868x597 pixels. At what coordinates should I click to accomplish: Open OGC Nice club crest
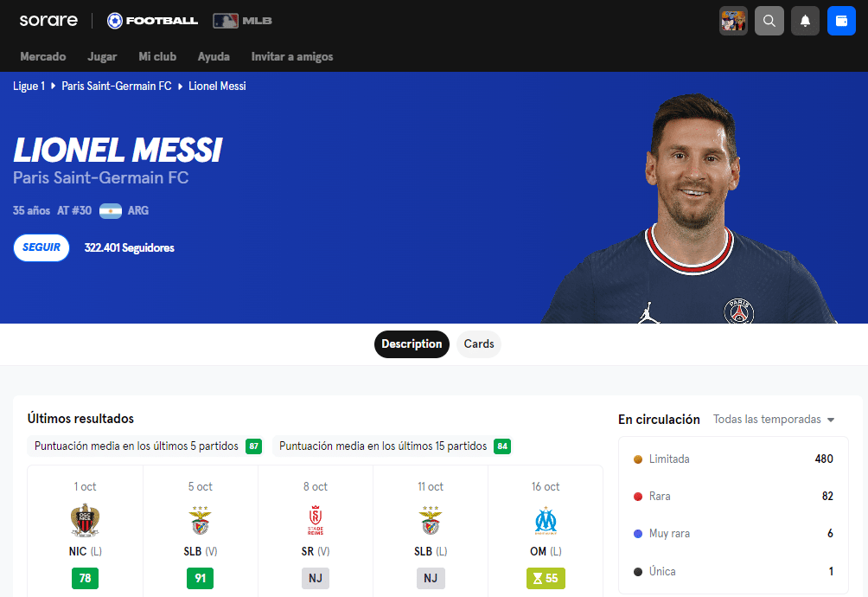[85, 520]
